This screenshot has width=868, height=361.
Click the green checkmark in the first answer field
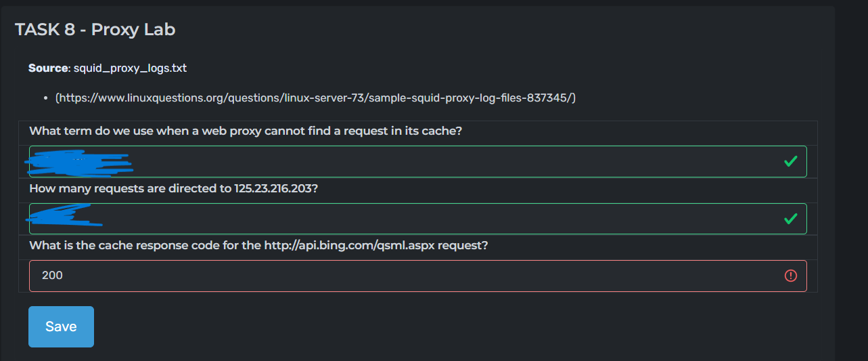point(790,161)
